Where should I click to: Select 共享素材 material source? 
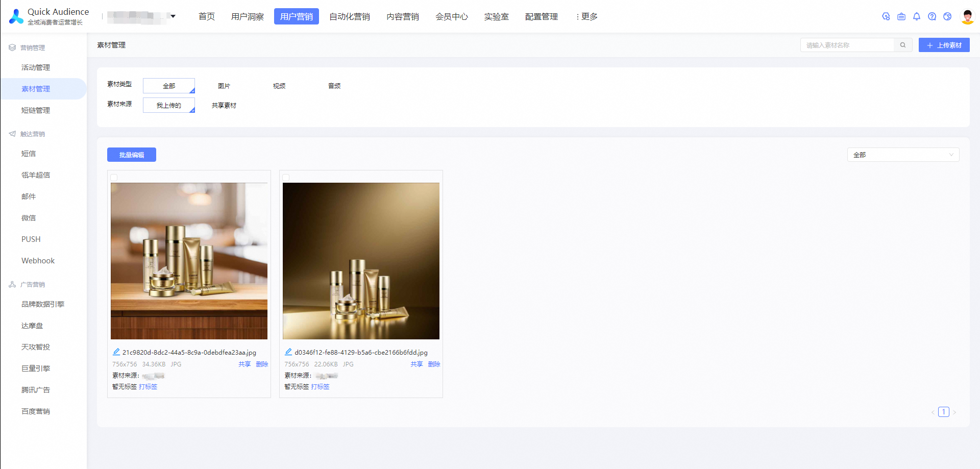pyautogui.click(x=224, y=105)
